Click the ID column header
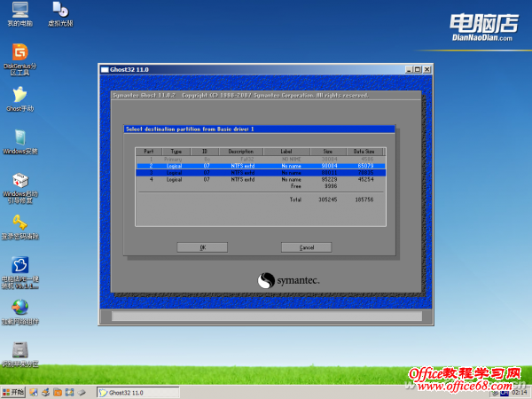 pos(205,152)
